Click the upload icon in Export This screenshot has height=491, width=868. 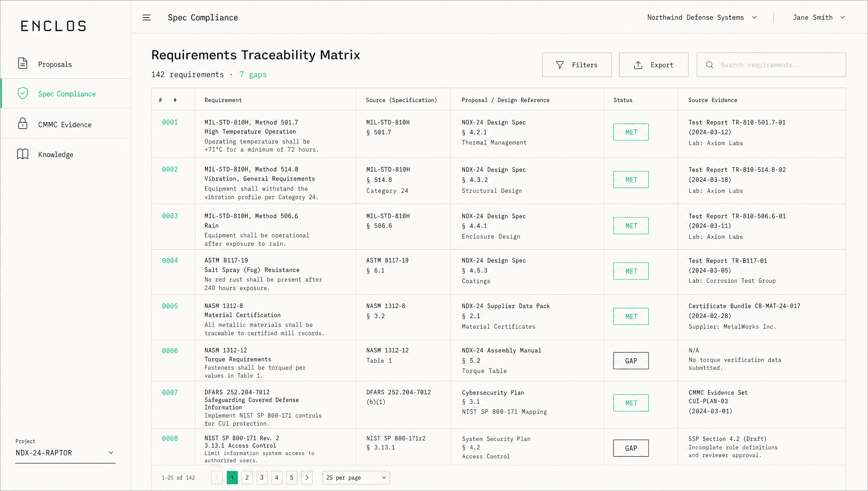click(x=638, y=65)
